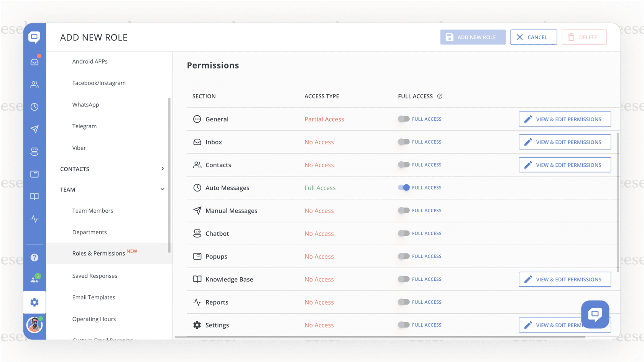The height and width of the screenshot is (362, 644).
Task: Open Full Access tooltip help icon
Action: click(440, 96)
